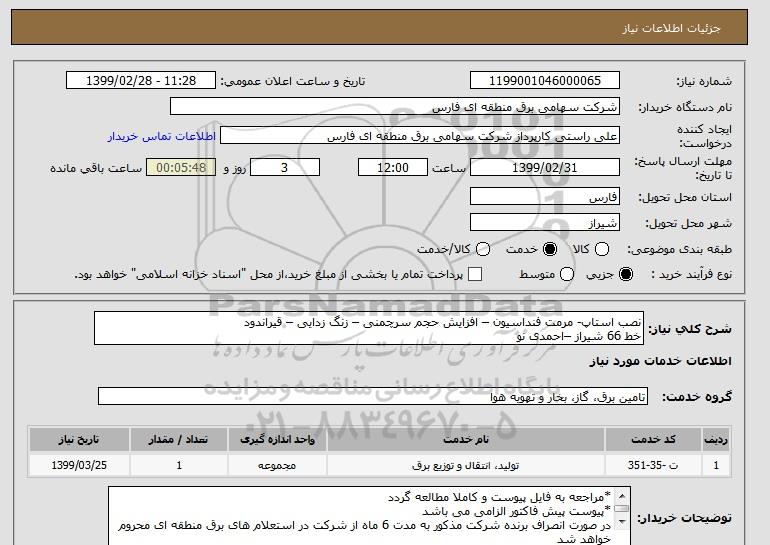Click the remaining time 00:05:48 field
This screenshot has height=545, width=770.
181,167
